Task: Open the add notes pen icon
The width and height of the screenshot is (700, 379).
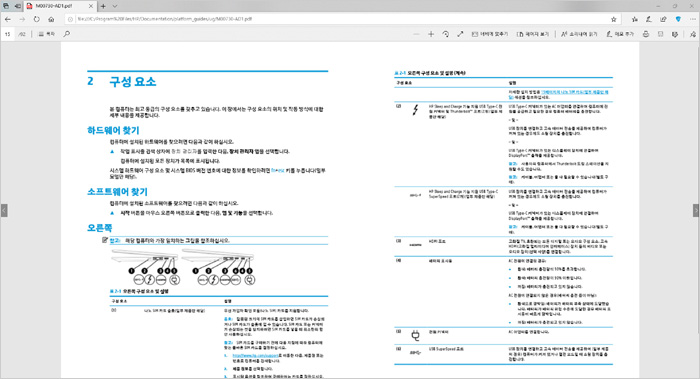Action: [x=649, y=19]
